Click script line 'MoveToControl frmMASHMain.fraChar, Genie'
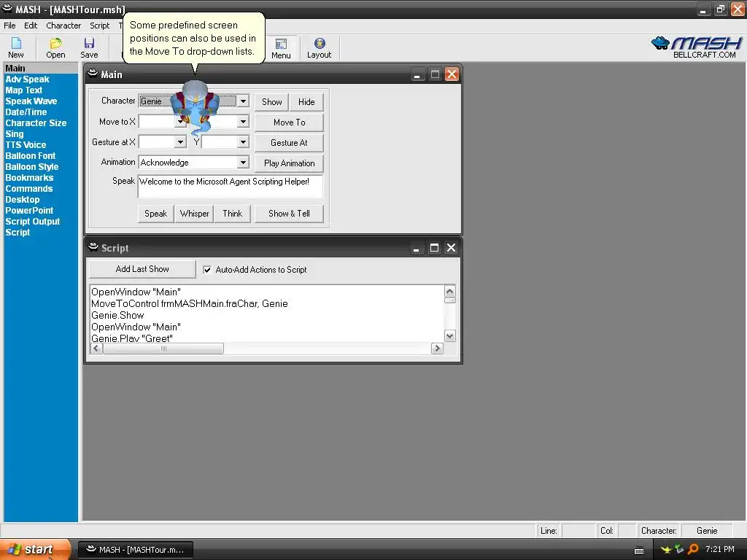The width and height of the screenshot is (747, 560). pyautogui.click(x=190, y=304)
